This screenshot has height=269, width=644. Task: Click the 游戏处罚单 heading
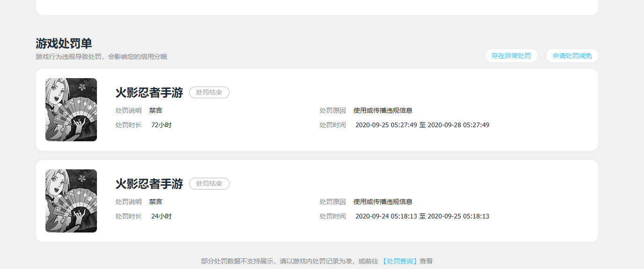64,44
